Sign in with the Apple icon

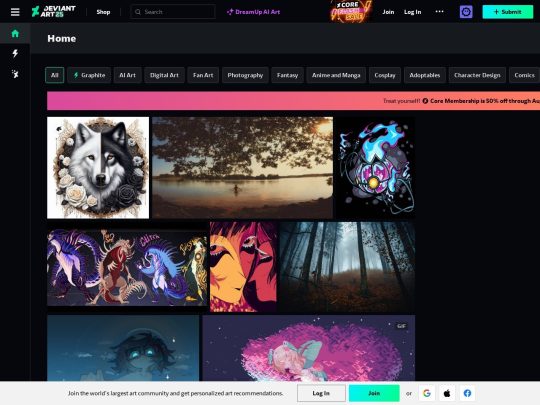(447, 393)
